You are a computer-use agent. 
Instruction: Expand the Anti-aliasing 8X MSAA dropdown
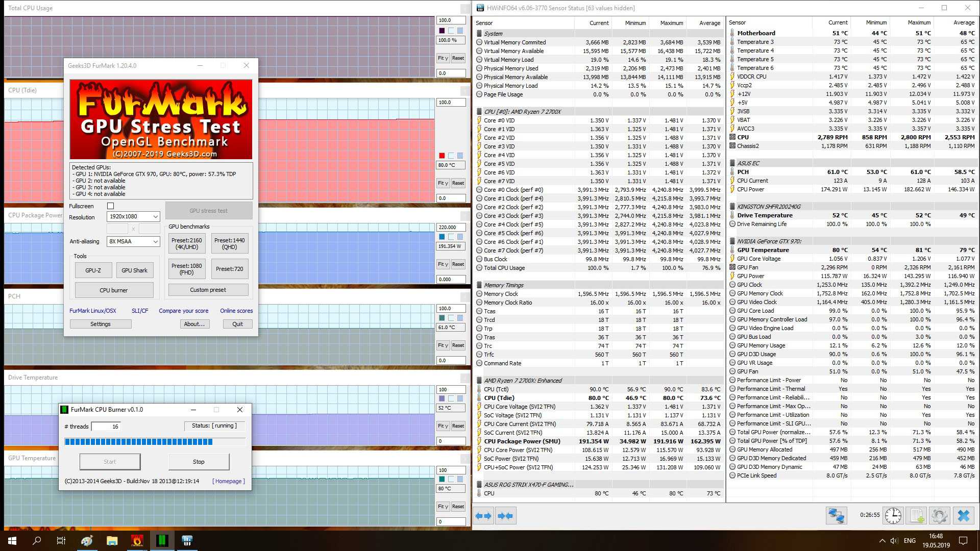134,241
